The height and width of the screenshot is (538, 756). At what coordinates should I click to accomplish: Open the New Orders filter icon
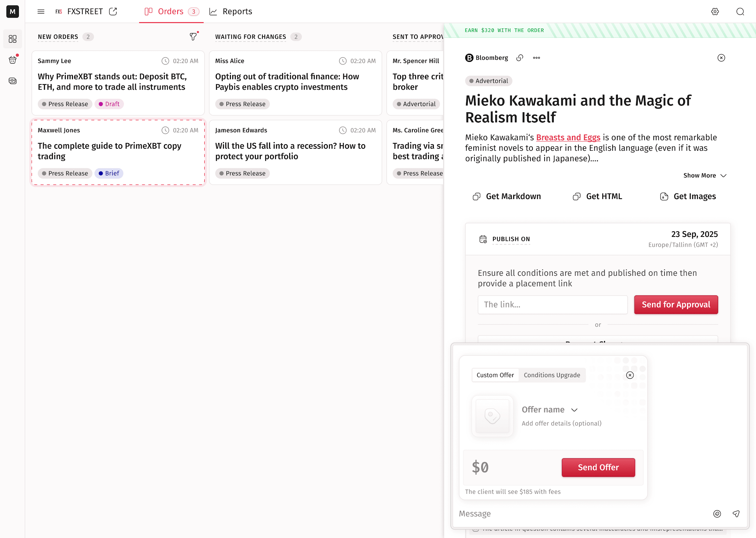click(193, 36)
